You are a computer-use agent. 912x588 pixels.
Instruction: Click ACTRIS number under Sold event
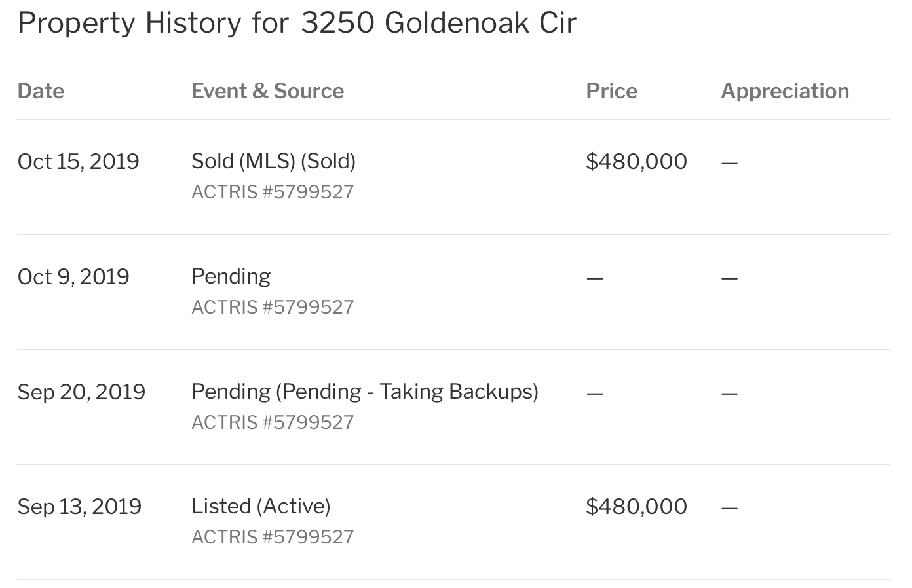273,192
